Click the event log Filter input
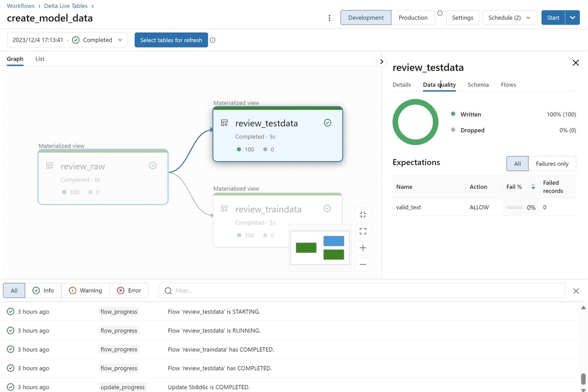588x392 pixels. click(x=362, y=290)
